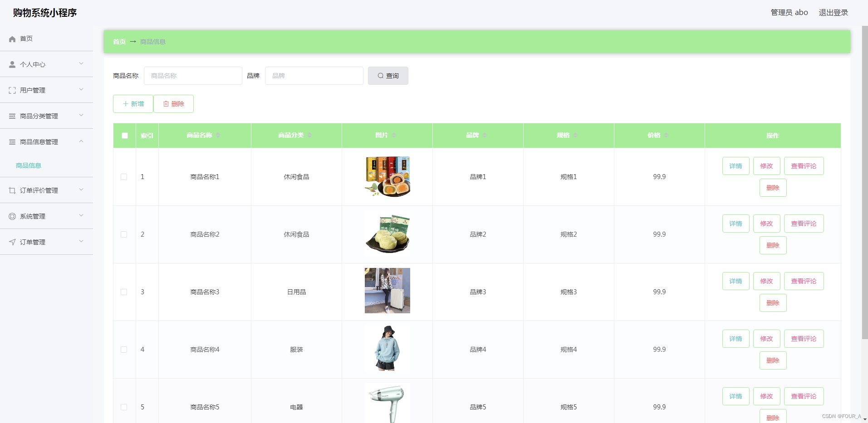Click 删除 for 商品名称2
The image size is (868, 423).
[773, 245]
